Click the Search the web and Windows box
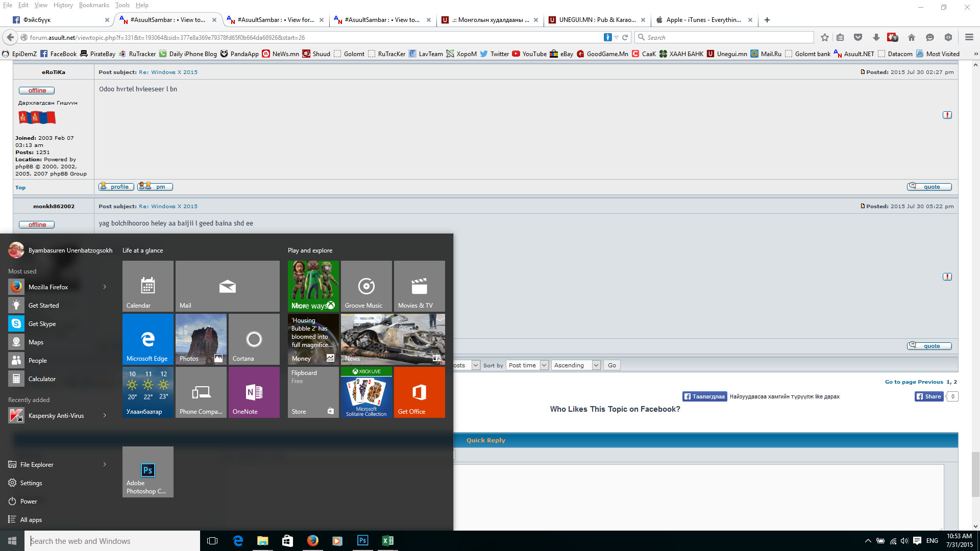Image resolution: width=980 pixels, height=551 pixels. (112, 541)
